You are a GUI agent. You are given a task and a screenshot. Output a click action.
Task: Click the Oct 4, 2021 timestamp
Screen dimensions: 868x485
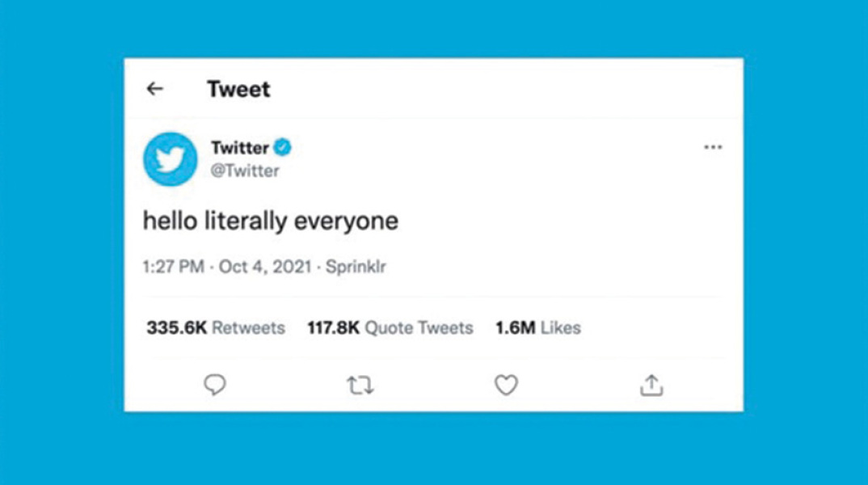point(266,268)
